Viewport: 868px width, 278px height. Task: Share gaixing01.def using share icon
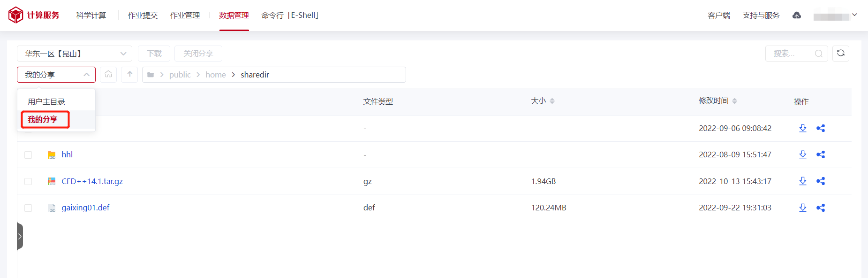click(821, 208)
